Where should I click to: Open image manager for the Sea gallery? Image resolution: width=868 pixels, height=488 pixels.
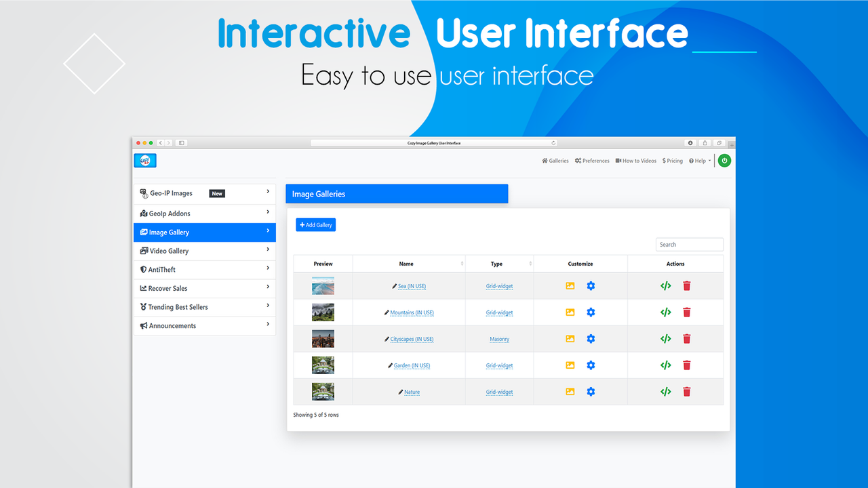pyautogui.click(x=570, y=285)
